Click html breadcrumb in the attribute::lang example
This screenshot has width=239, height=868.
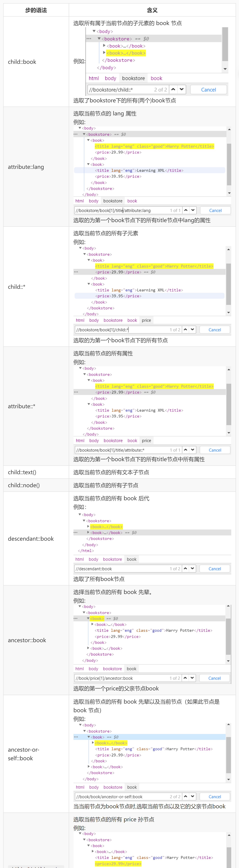tap(80, 201)
